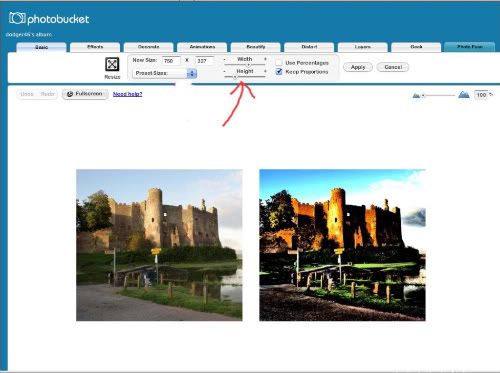Click the Width slider handle
The height and width of the screenshot is (373, 500).
tap(248, 65)
